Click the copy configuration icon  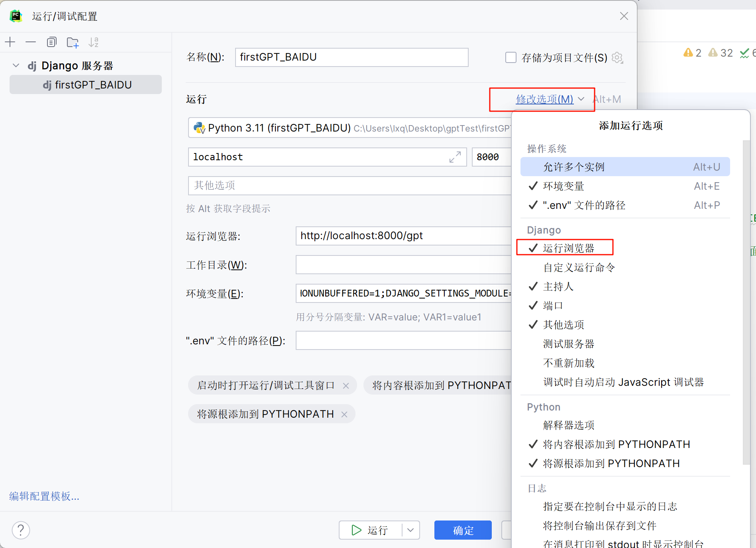[51, 42]
